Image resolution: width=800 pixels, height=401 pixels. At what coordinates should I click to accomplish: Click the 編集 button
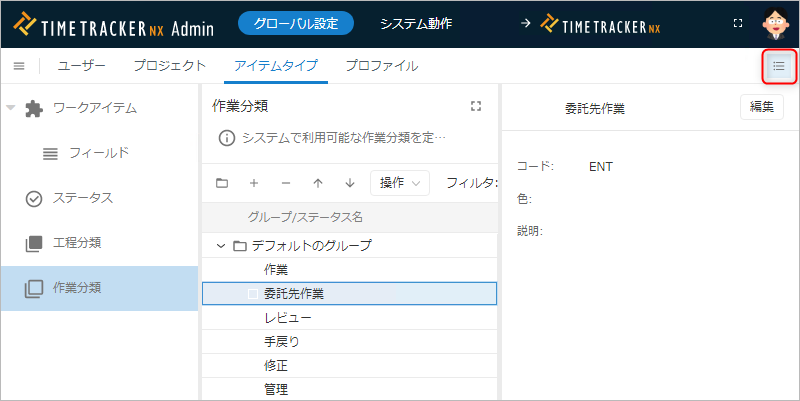point(761,107)
